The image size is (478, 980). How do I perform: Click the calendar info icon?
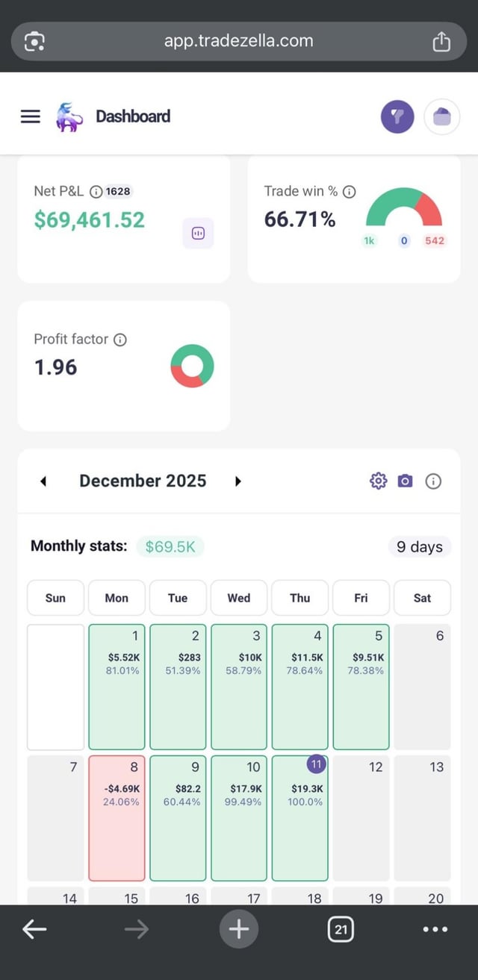tap(433, 481)
